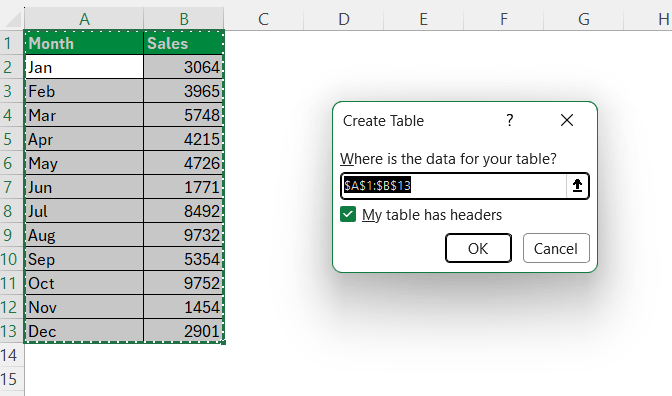This screenshot has width=672, height=396.
Task: Click the cell with value 5354
Action: [x=184, y=259]
